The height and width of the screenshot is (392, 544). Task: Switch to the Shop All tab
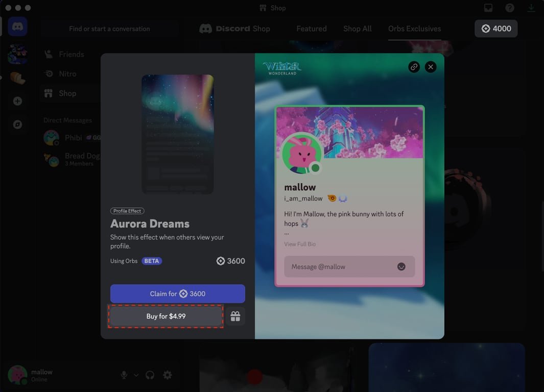(358, 29)
